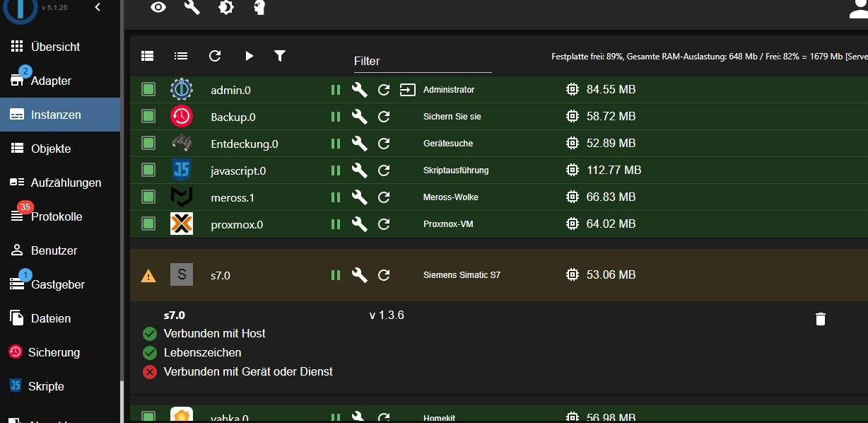Pause the javascript.0 instance
The width and height of the screenshot is (868, 423).
(336, 170)
